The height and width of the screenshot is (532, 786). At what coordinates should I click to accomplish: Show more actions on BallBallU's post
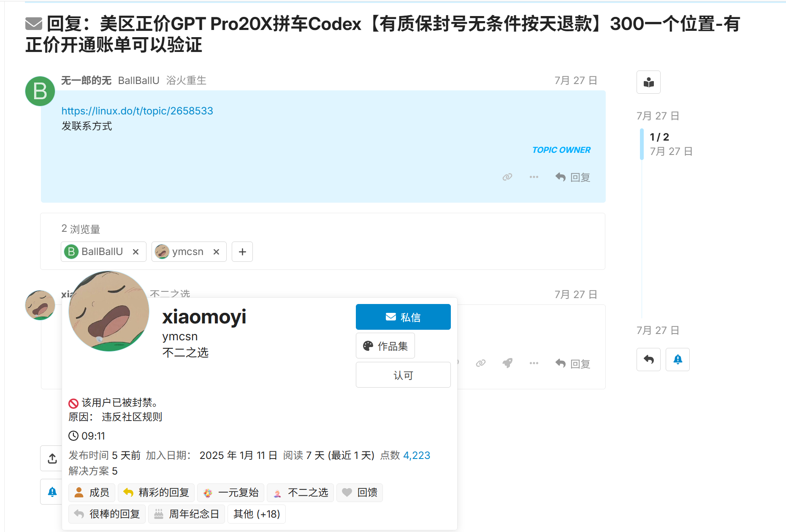click(534, 177)
